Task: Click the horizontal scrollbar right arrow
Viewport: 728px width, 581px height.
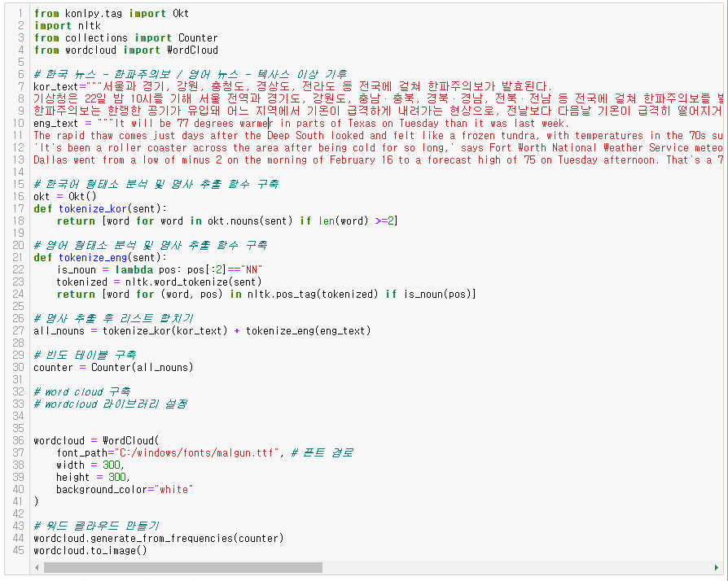Action: pos(717,567)
